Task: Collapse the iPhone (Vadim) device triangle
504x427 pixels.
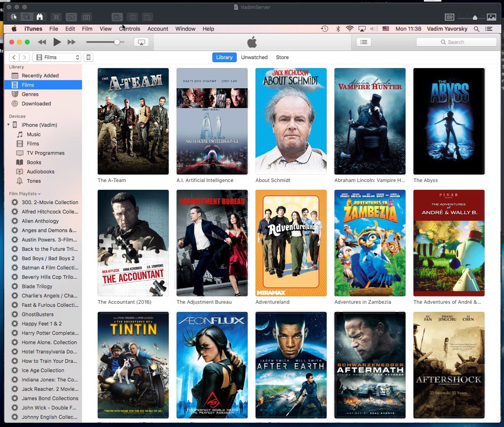Action: 8,125
